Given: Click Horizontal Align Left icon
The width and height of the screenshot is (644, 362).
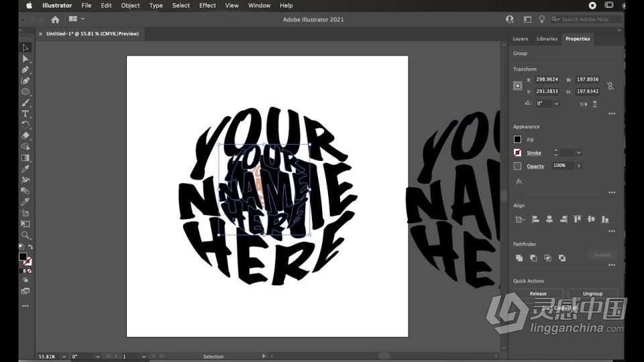Looking at the screenshot, I should point(535,219).
